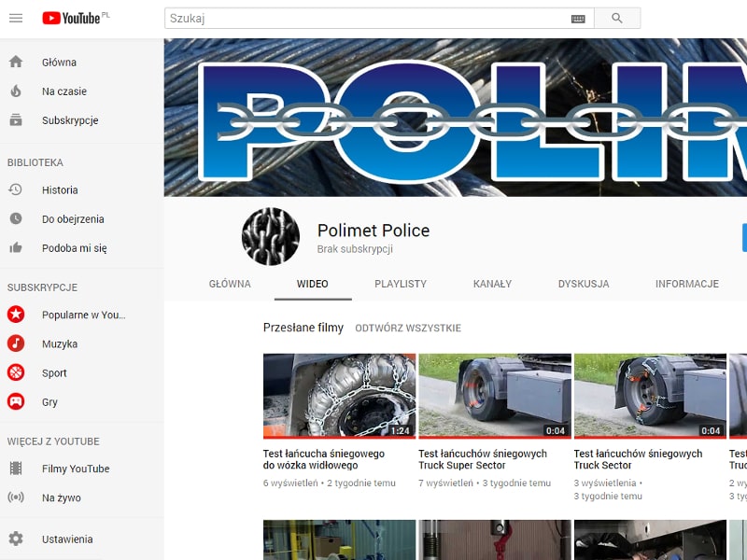The width and height of the screenshot is (747, 560).
Task: Click the magnifier search button
Action: 617,18
